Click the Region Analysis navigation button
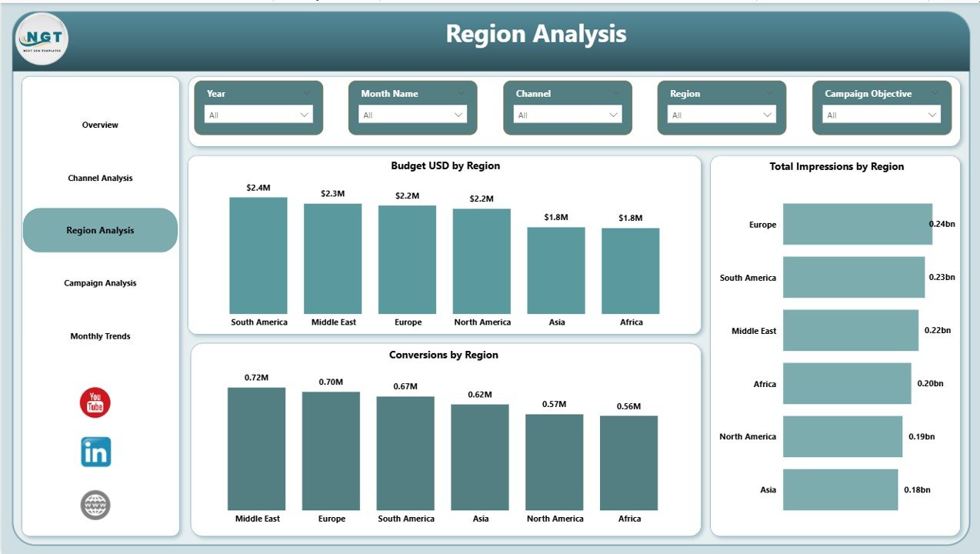980x554 pixels. (x=100, y=230)
